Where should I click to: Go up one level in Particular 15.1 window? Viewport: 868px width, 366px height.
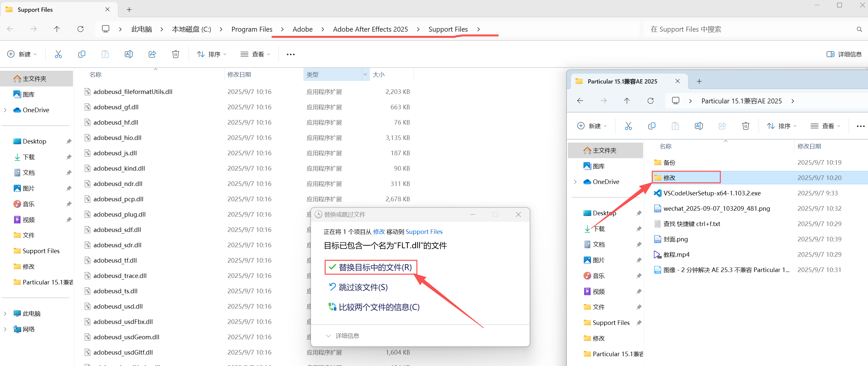[x=627, y=100]
